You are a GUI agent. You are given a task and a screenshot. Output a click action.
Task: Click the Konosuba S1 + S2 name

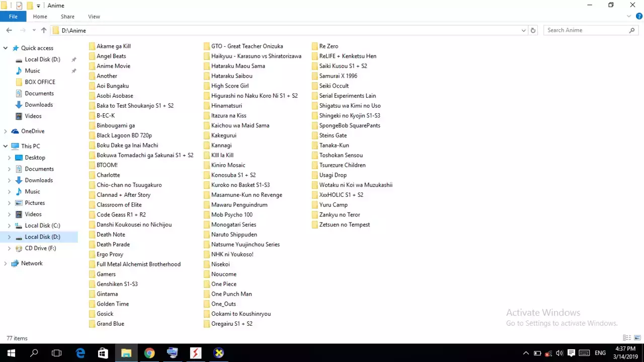[x=233, y=175]
